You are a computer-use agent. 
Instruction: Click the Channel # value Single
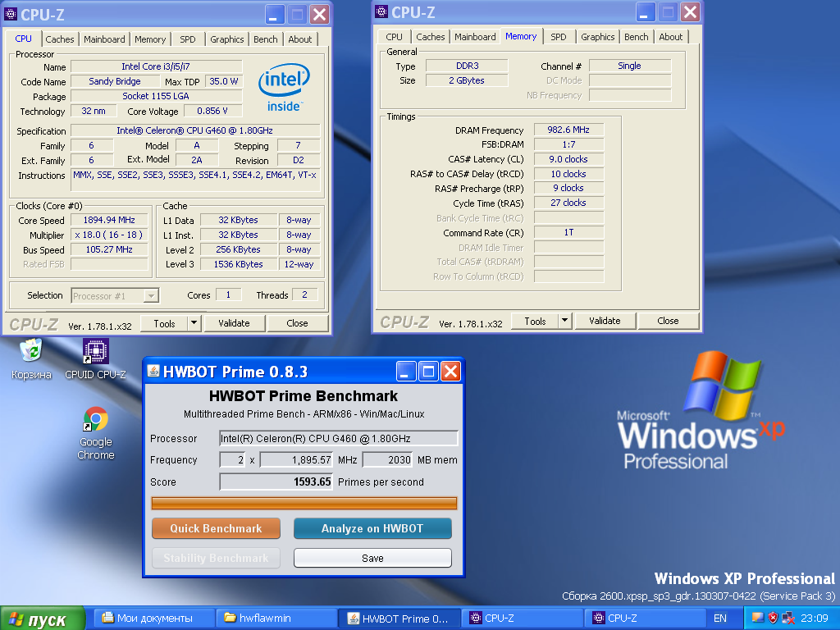coord(629,66)
